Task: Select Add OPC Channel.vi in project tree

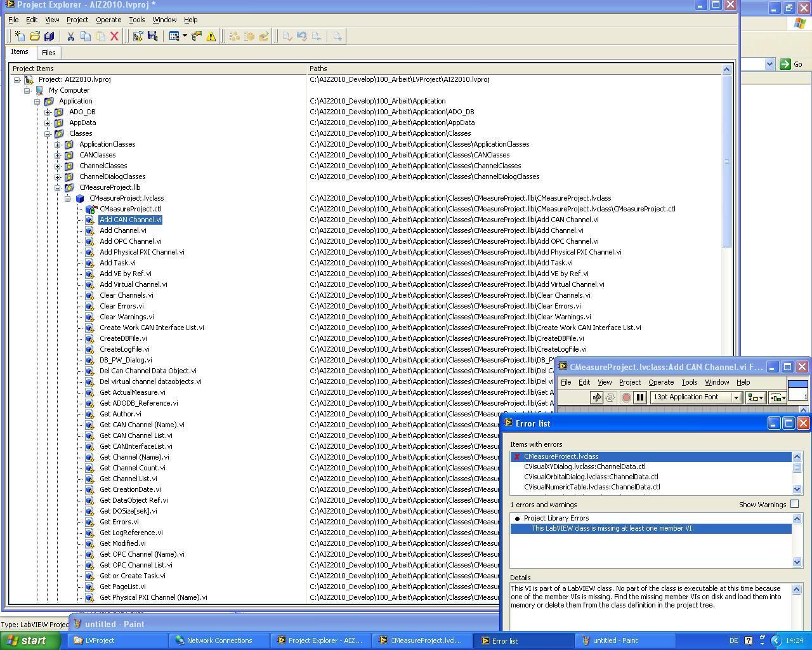Action: coord(130,241)
